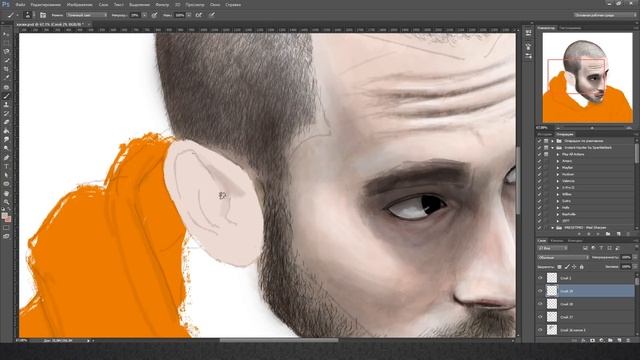Select the Hand tool

pyautogui.click(x=6, y=193)
